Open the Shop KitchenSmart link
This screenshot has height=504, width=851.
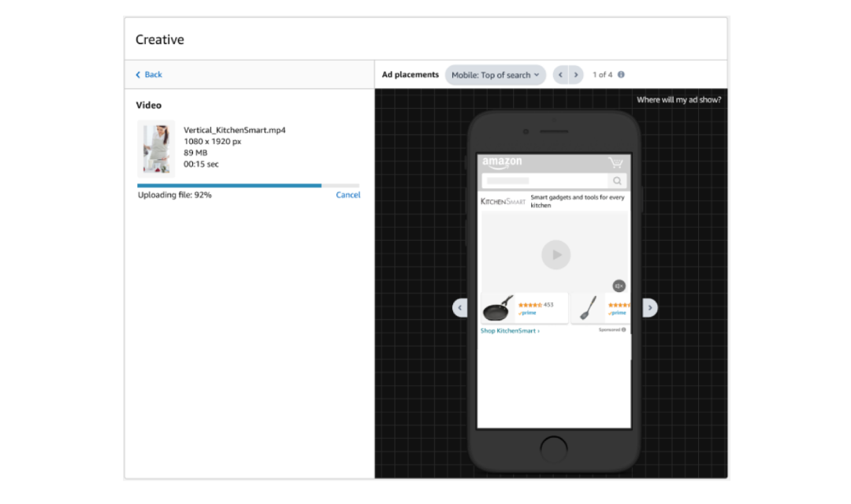[x=510, y=331]
